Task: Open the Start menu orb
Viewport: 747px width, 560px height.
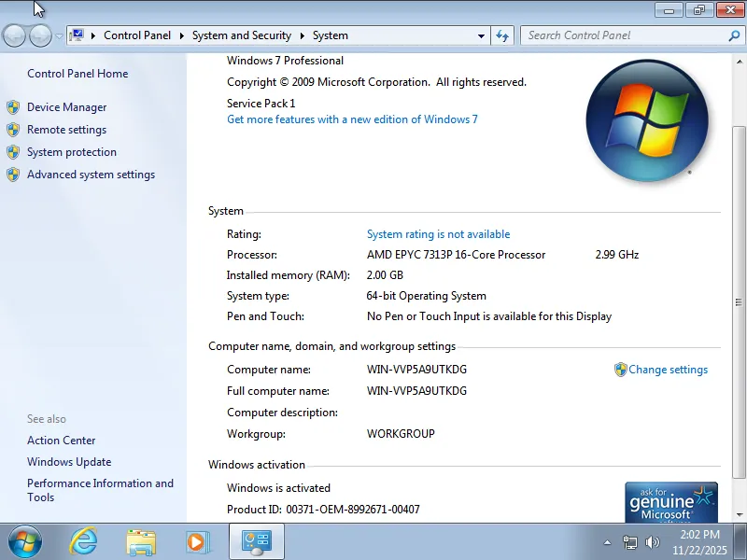Action: tap(25, 542)
